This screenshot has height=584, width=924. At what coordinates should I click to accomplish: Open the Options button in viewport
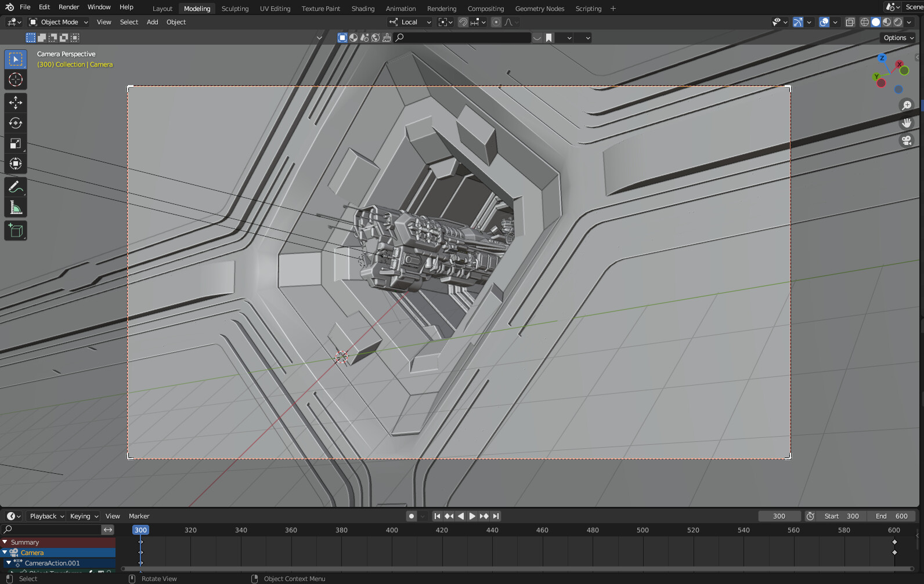(898, 38)
